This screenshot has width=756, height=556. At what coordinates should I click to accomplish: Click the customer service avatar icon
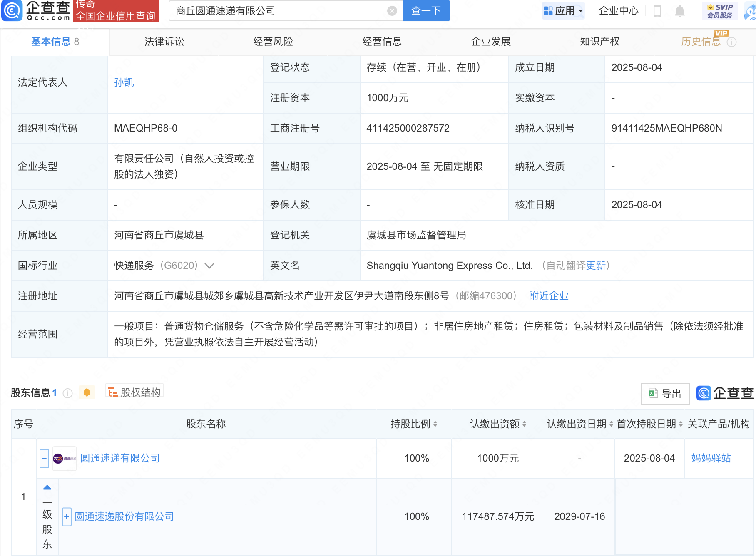coord(750,11)
